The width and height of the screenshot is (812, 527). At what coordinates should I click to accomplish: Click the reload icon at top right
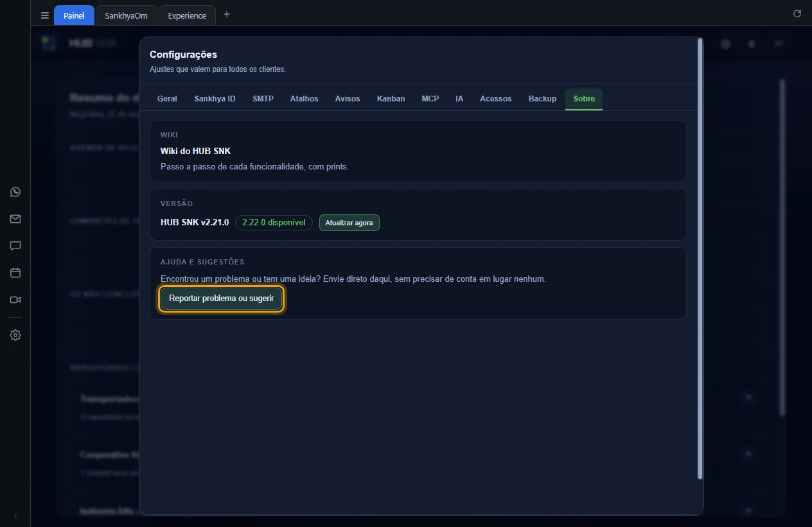tap(797, 13)
